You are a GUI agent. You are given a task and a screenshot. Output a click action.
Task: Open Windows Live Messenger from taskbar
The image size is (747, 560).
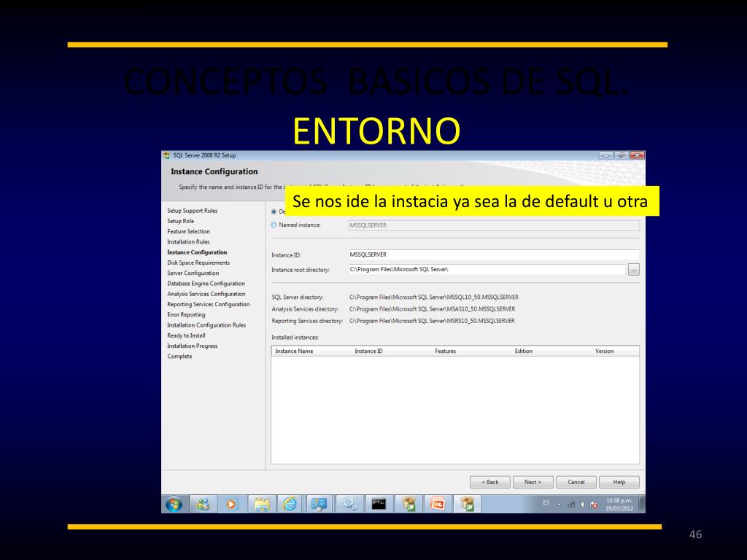pos(204,504)
